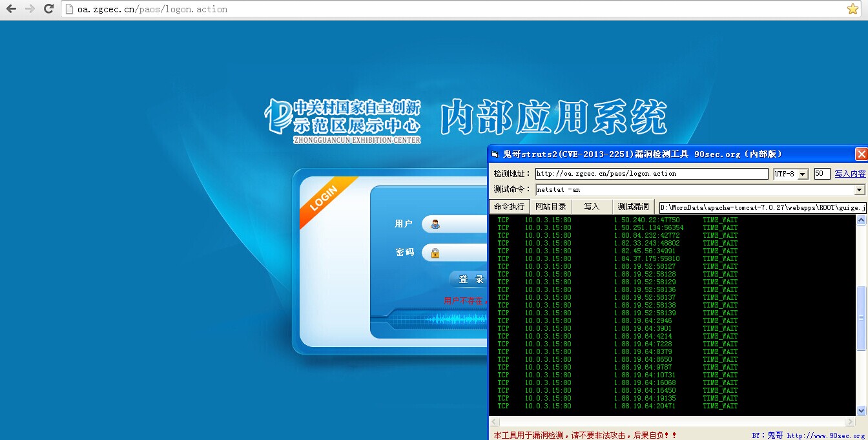
Task: Click the horizontal scrollbar left arrow
Action: [494, 421]
